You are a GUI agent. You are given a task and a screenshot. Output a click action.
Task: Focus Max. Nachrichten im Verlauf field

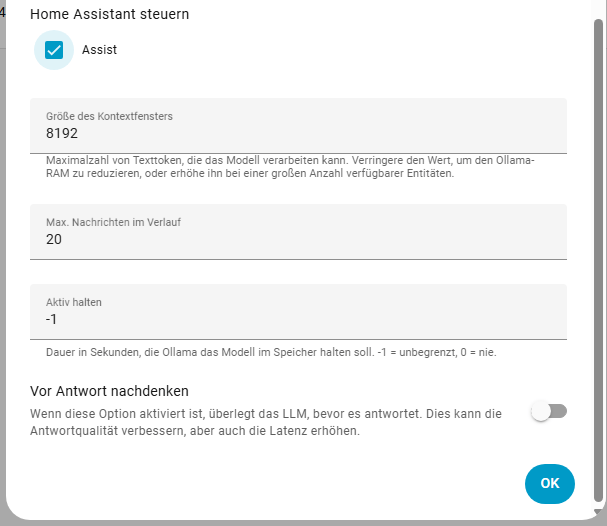click(298, 231)
